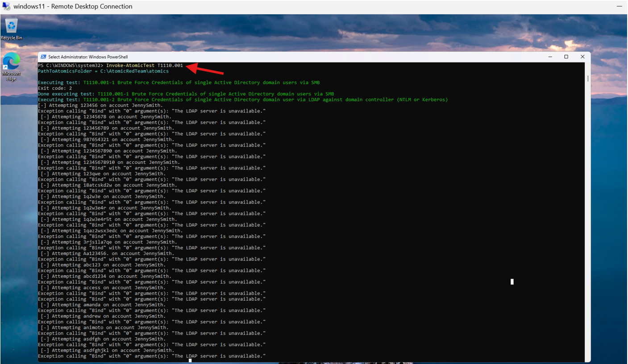Screen dimensions: 628x364
Task: Click the 'Attempting Aa123456. on account' line
Action: 107,253
